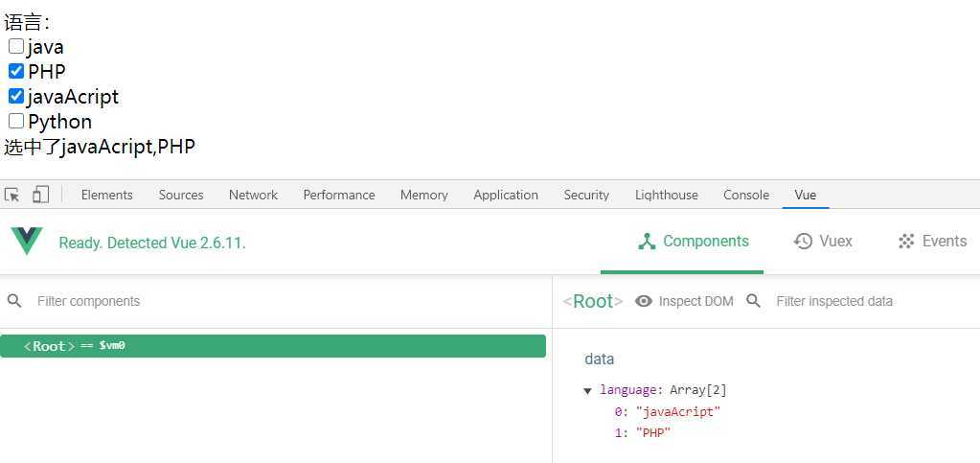Click the Vuex history icon
Screen dimensions: 980x463
click(x=803, y=242)
